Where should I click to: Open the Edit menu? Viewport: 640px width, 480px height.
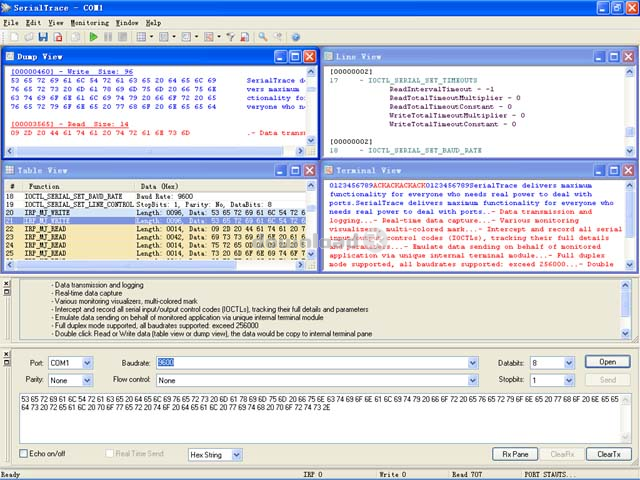point(33,23)
